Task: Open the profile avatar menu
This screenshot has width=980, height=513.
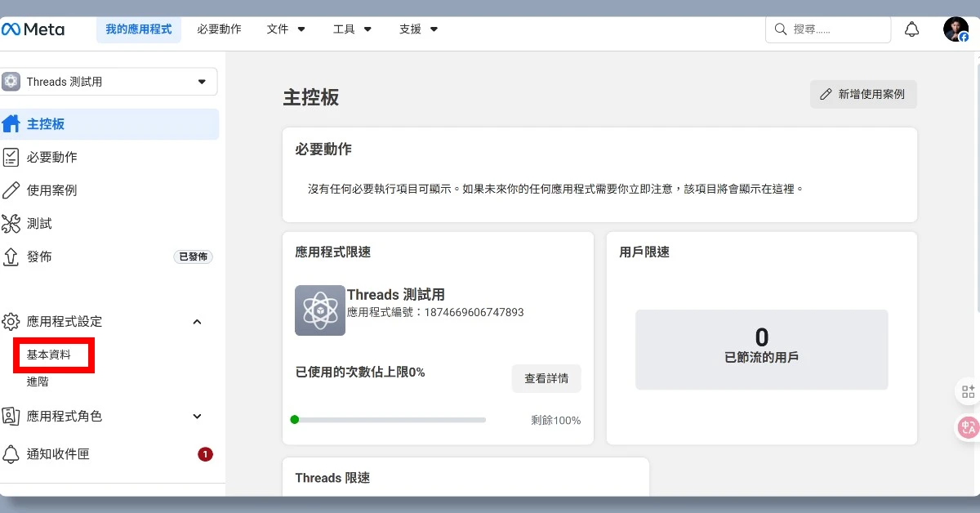Action: coord(955,29)
